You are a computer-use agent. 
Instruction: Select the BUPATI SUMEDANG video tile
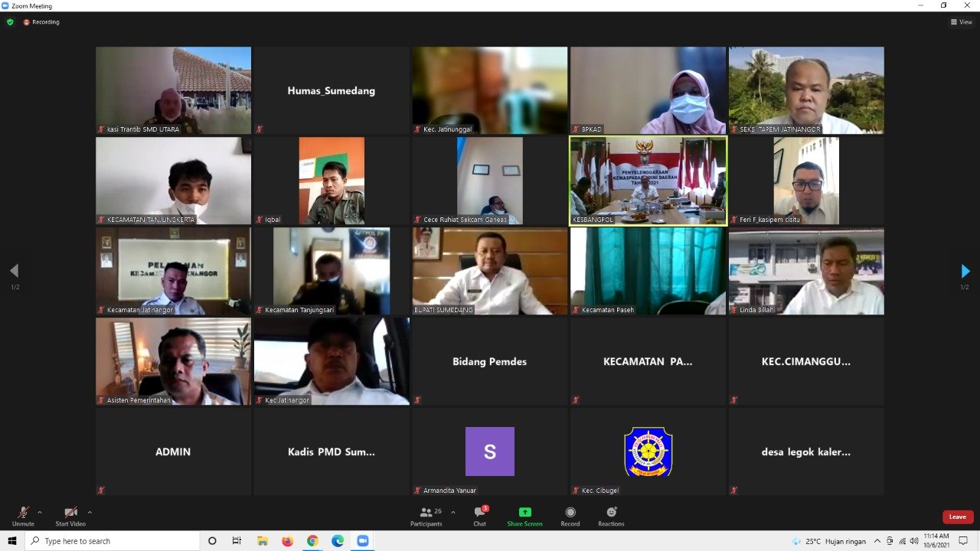point(490,271)
